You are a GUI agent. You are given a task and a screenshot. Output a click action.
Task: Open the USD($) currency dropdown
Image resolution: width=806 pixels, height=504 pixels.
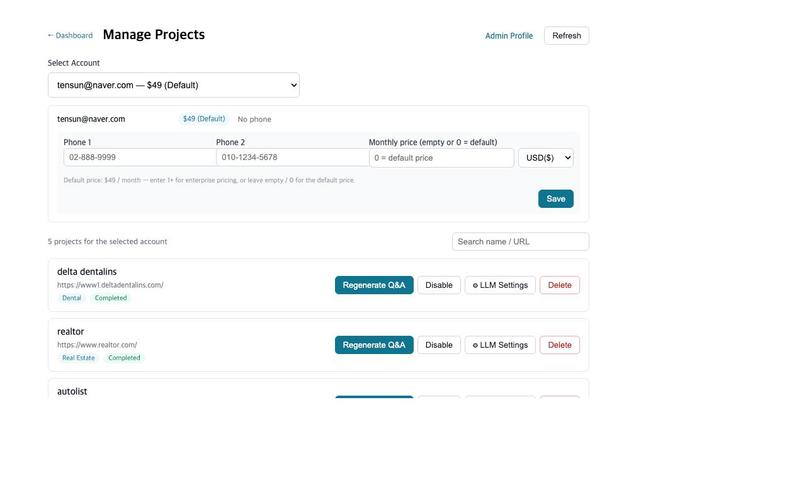[x=546, y=158]
